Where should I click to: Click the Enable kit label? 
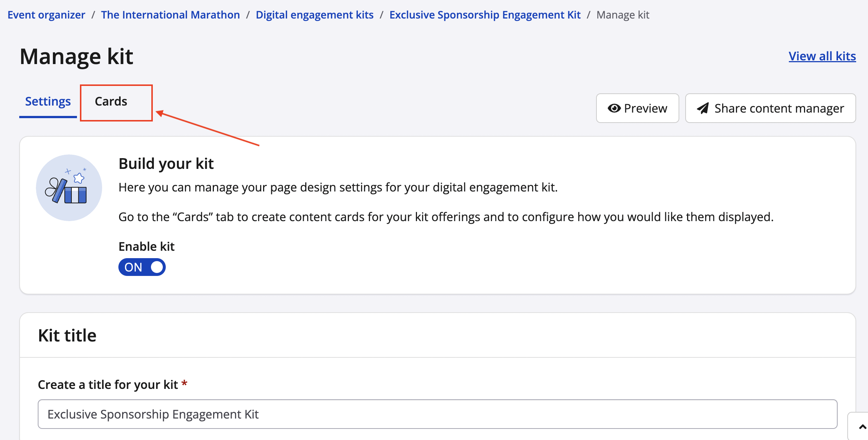[147, 247]
